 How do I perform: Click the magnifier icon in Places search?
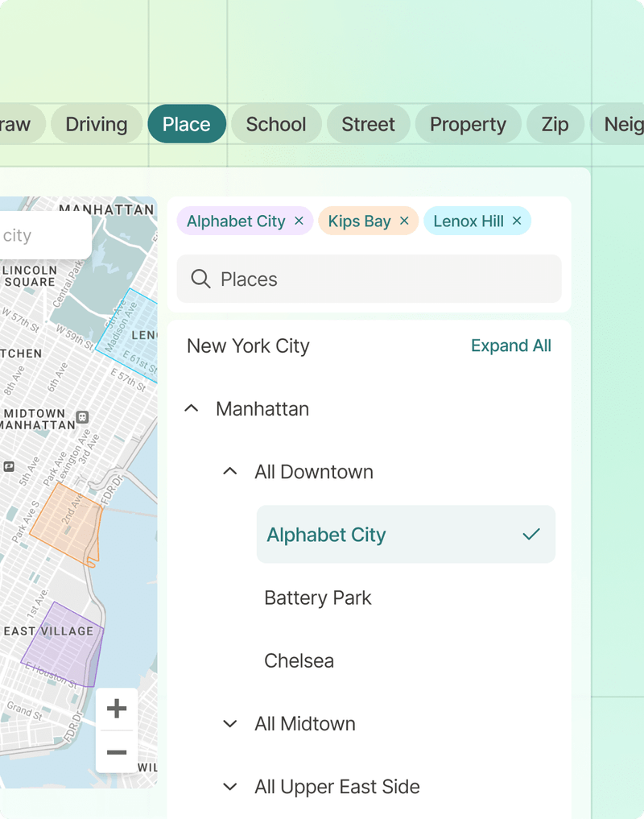200,279
